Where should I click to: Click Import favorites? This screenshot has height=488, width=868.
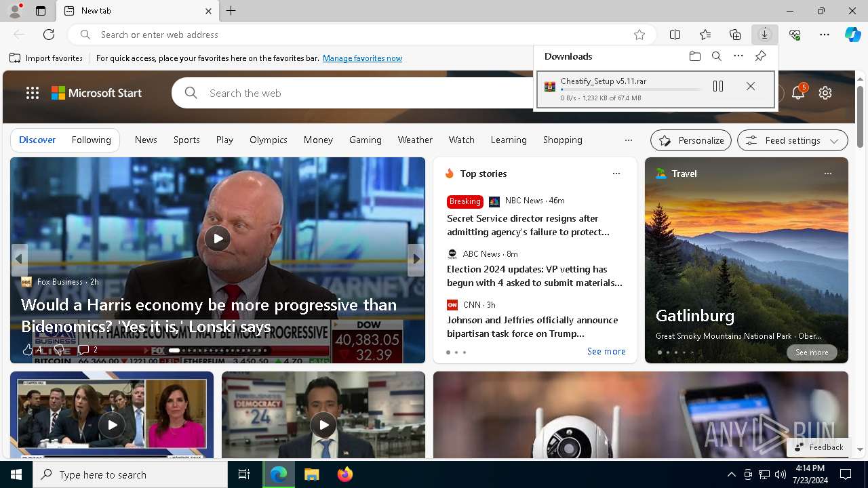point(46,58)
